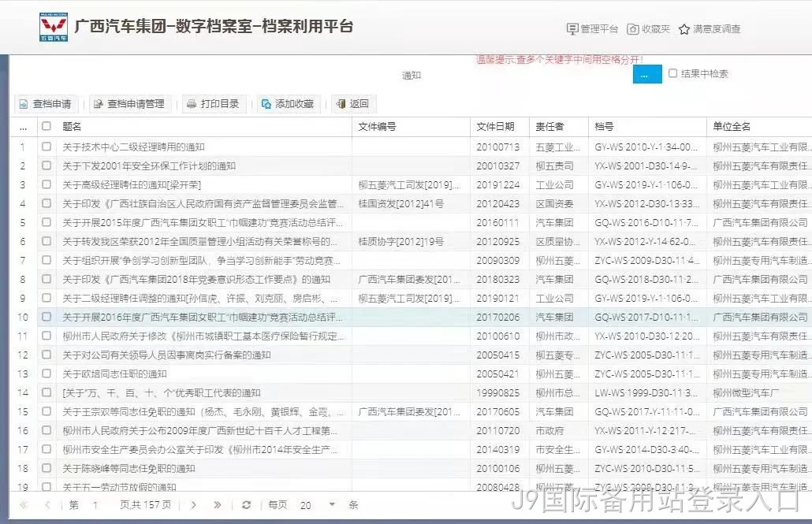The height and width of the screenshot is (524, 812).
Task: Go to next page arrow
Action: (x=193, y=505)
